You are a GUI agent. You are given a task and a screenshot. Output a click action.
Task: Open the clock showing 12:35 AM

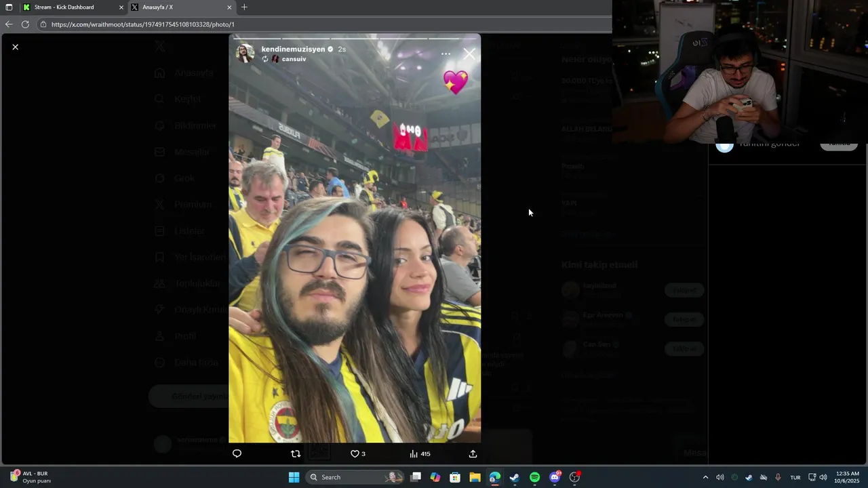pos(848,477)
